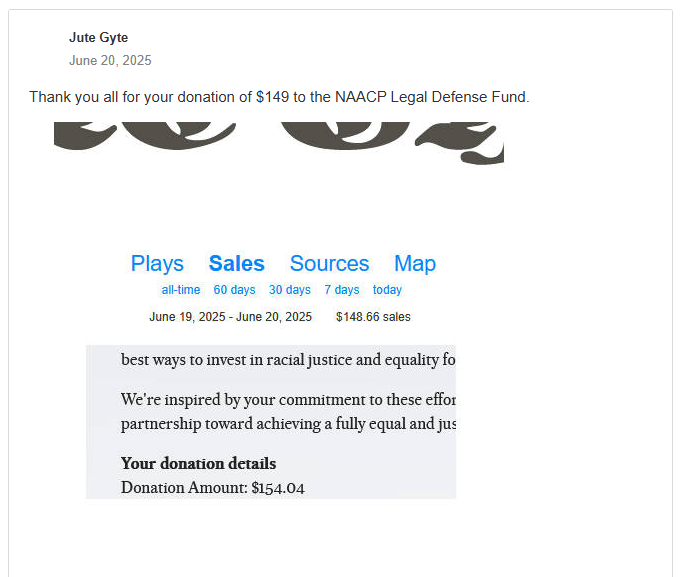The image size is (687, 577).
Task: Pick the 7 days range
Action: 342,290
